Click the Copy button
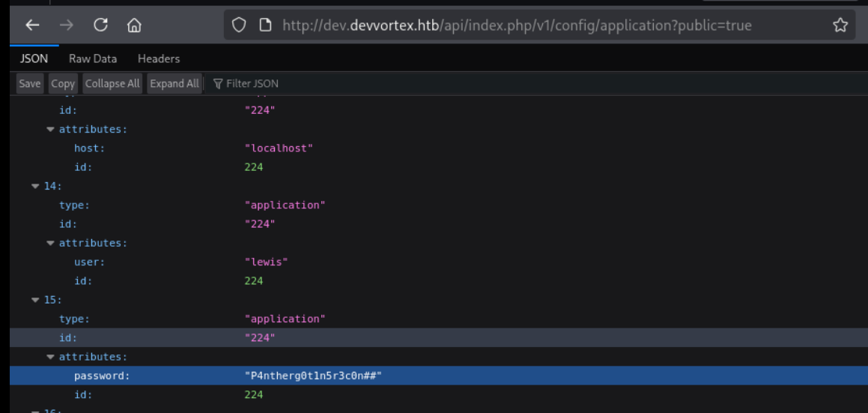 [x=63, y=84]
